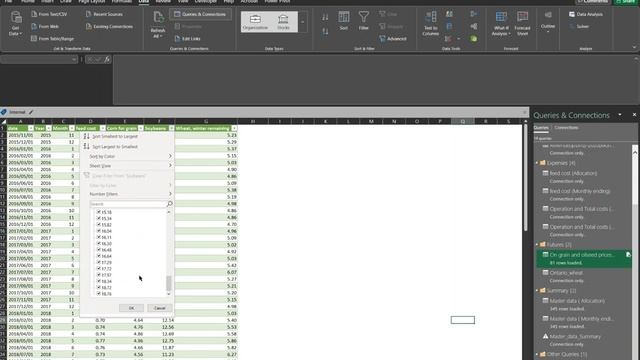Open the Sort by Color submenu
This screenshot has width=640, height=360.
tap(127, 156)
